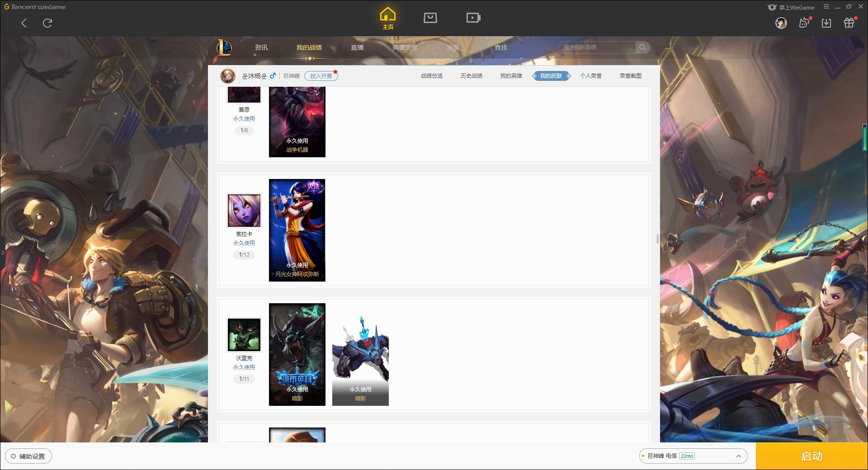Viewport: 868px width, 470px height.
Task: Switch to 发现 tab
Action: 453,47
